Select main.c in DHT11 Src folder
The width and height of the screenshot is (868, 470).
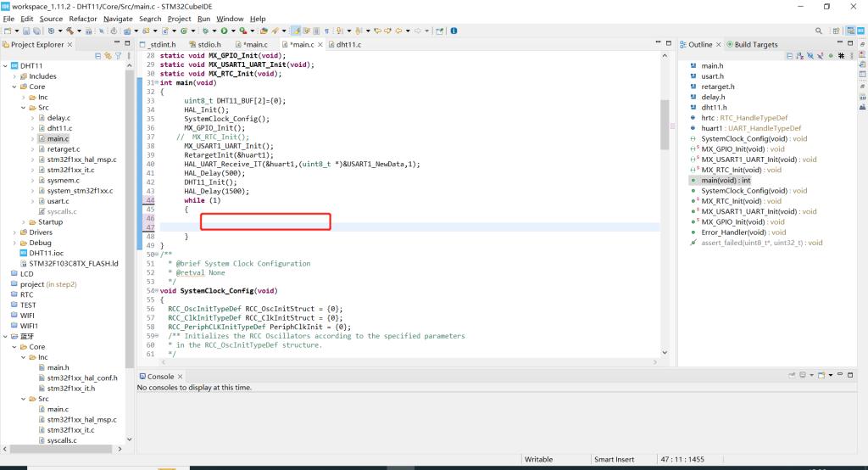click(x=58, y=138)
